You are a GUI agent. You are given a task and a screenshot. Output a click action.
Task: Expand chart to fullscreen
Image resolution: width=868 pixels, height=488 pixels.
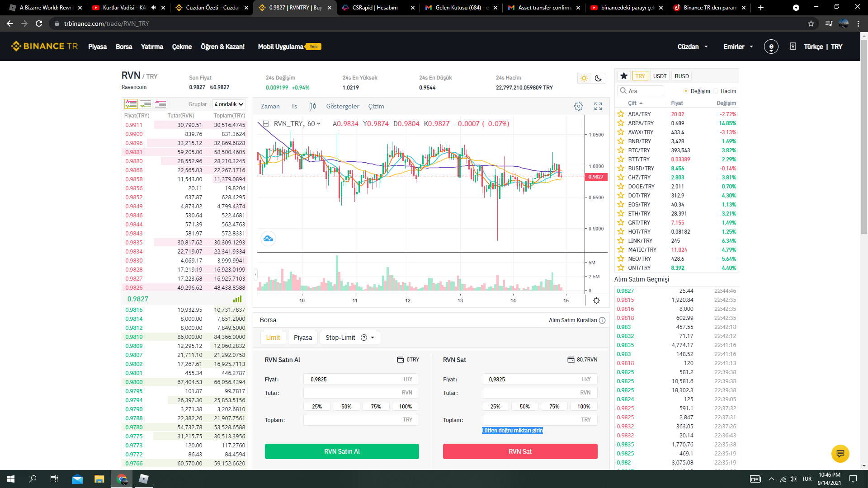(x=598, y=106)
